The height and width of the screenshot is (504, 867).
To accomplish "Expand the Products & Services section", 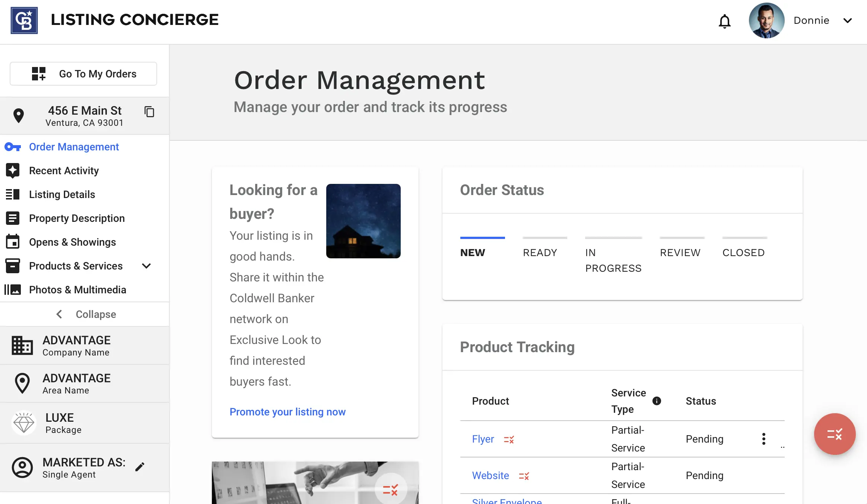I will click(146, 266).
